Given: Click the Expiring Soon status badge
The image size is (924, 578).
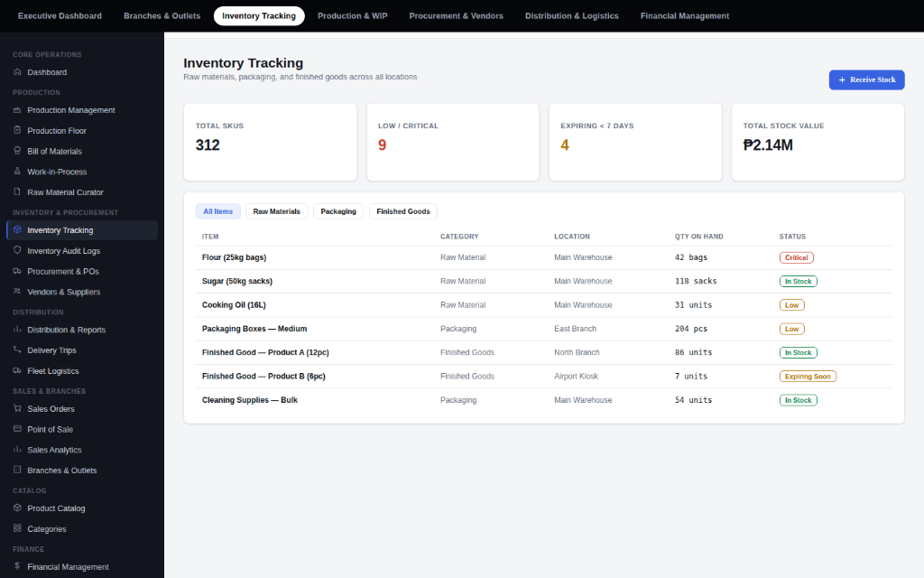Looking at the screenshot, I should pyautogui.click(x=808, y=377).
